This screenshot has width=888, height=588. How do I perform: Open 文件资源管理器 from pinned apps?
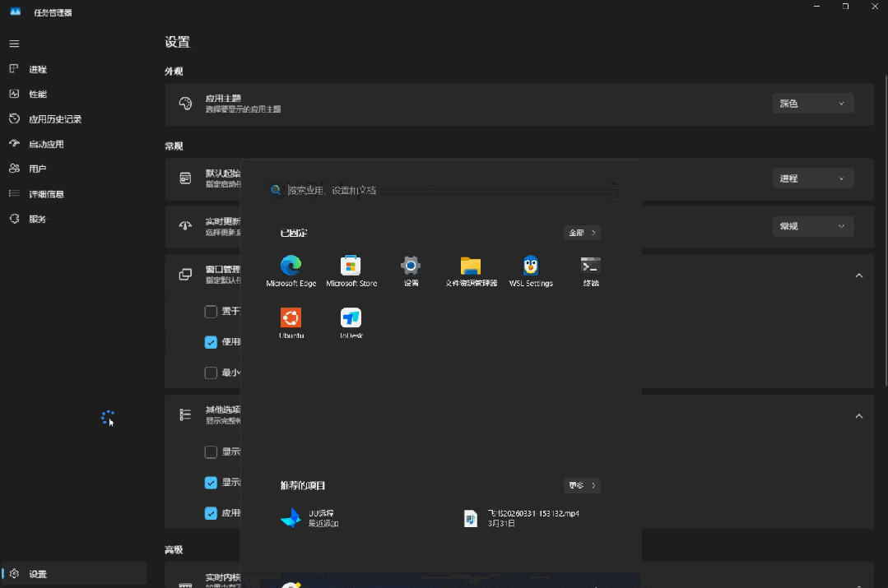[x=472, y=271]
